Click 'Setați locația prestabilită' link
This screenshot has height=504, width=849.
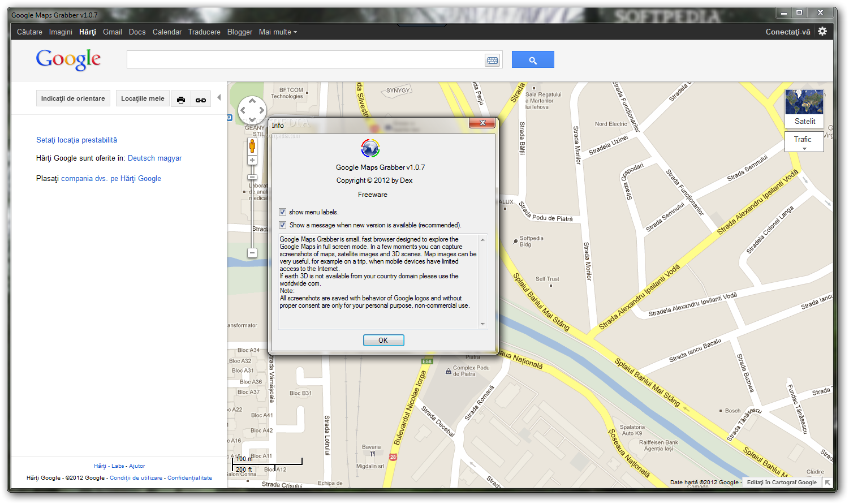point(77,140)
